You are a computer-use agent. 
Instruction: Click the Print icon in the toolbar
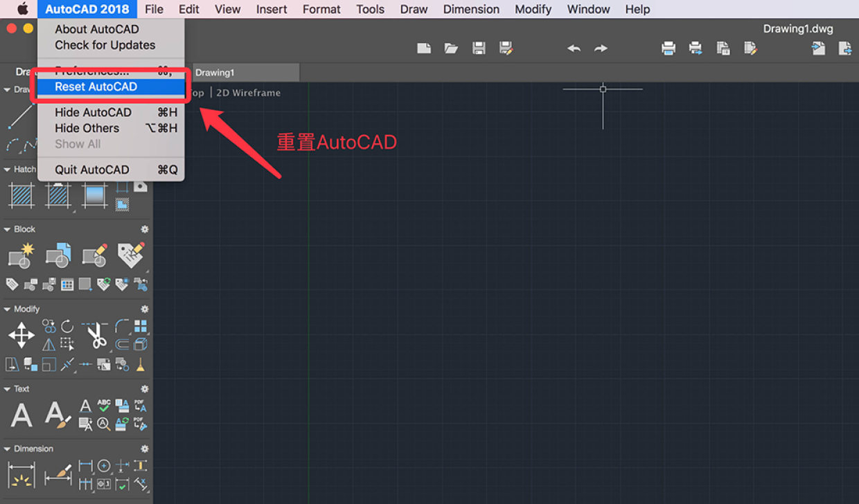pos(668,48)
